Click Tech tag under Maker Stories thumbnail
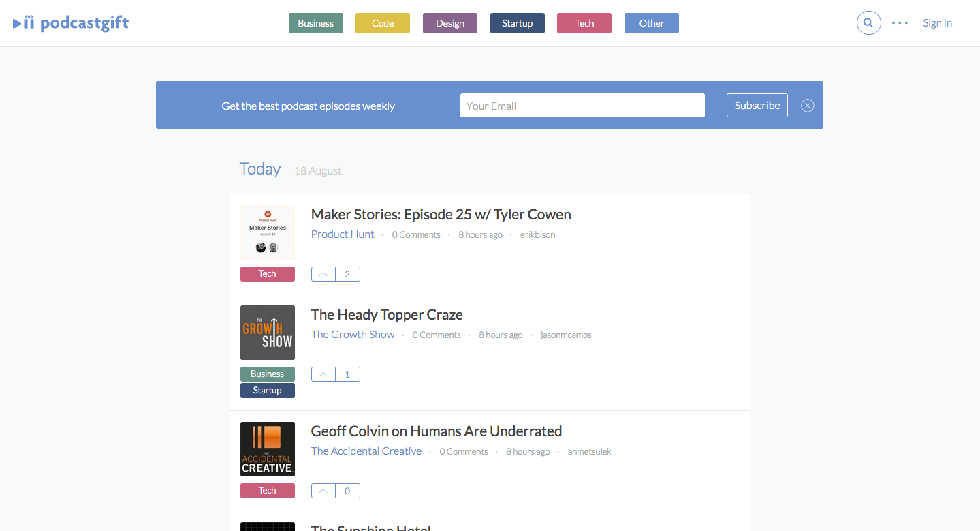The width and height of the screenshot is (980, 531). click(x=268, y=274)
